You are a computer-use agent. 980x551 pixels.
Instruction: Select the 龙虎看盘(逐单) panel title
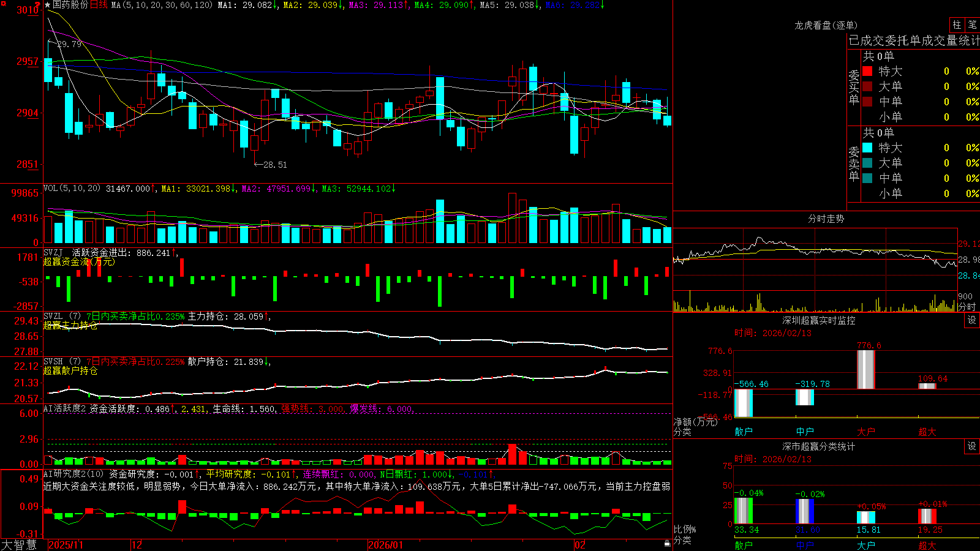click(x=826, y=25)
